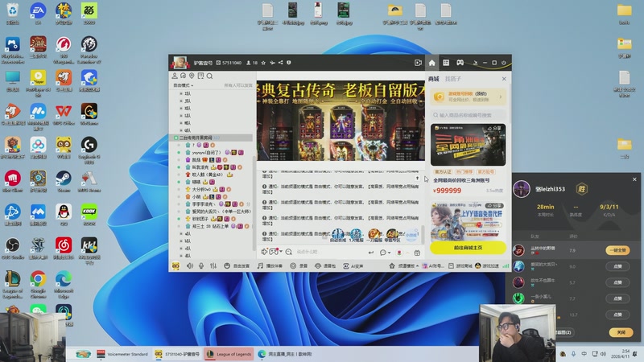Click the location pin icon above channel tree
644x362 pixels.
point(192,76)
